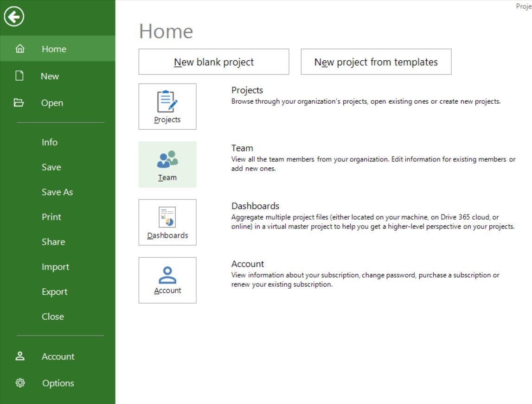The width and height of the screenshot is (532, 404).
Task: Click the Account icon tile
Action: click(167, 280)
